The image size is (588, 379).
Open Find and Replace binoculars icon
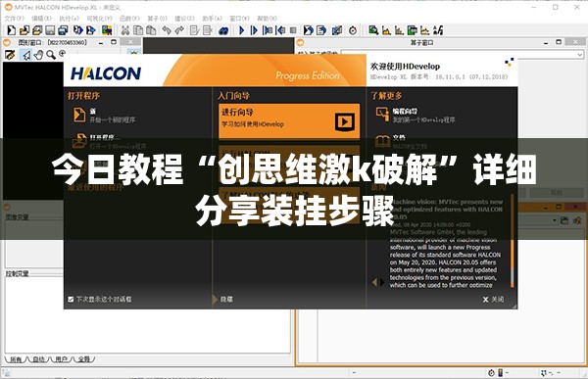point(223,30)
